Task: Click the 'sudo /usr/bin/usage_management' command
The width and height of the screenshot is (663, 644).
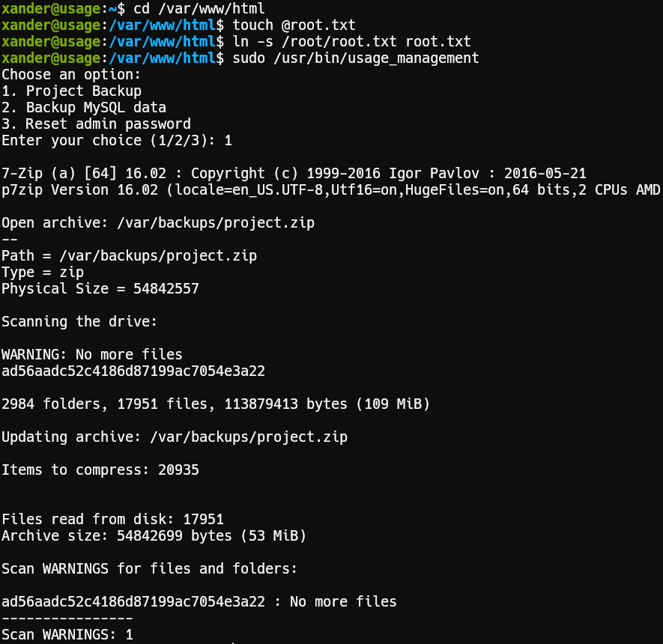Action: (356, 58)
